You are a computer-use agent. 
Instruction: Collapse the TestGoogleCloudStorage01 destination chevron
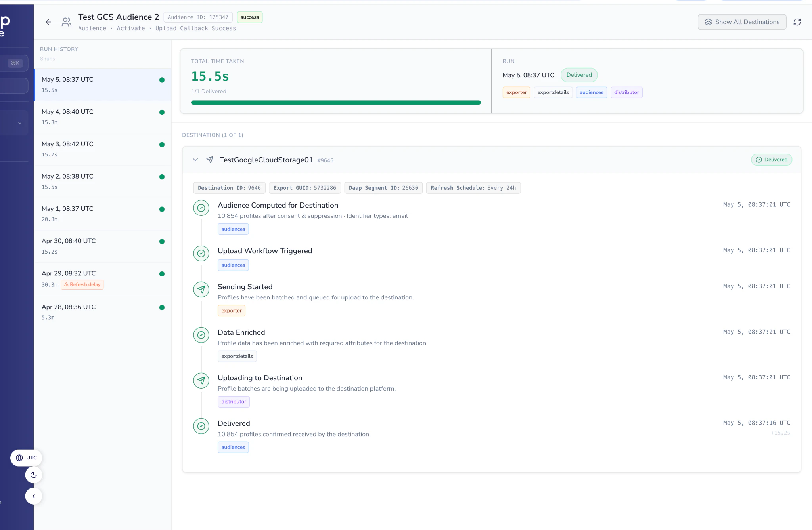(195, 160)
